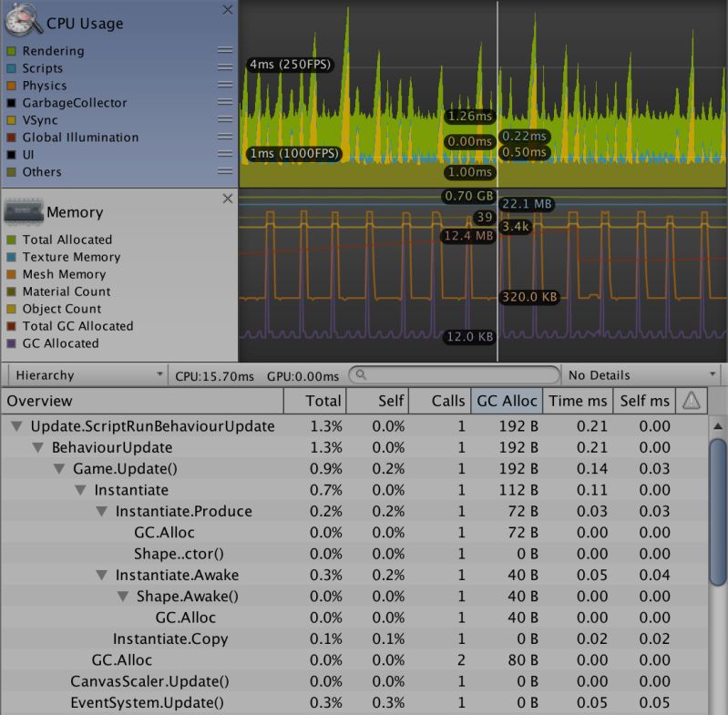Select the Shape..ctor() row
The height and width of the screenshot is (715, 728).
coord(354,554)
